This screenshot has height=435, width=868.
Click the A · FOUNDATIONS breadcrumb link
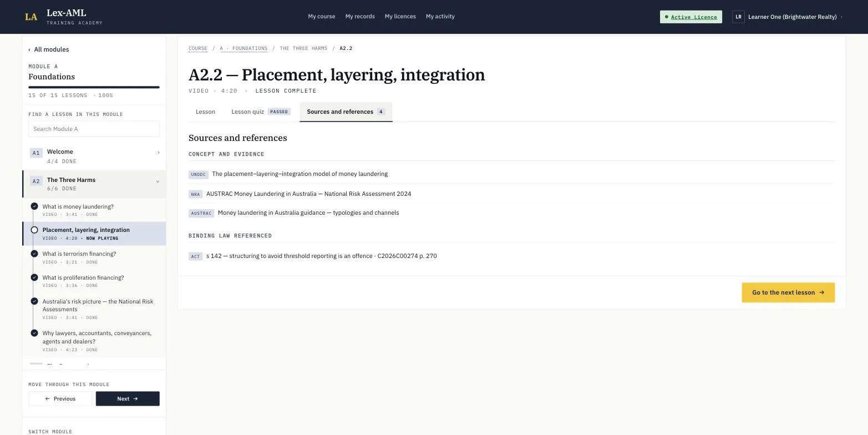click(x=243, y=48)
